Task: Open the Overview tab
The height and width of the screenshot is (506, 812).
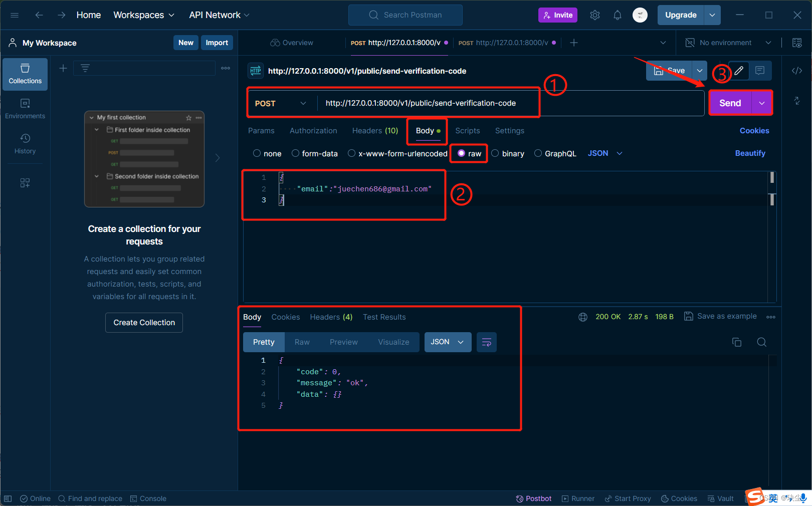Action: (x=292, y=43)
